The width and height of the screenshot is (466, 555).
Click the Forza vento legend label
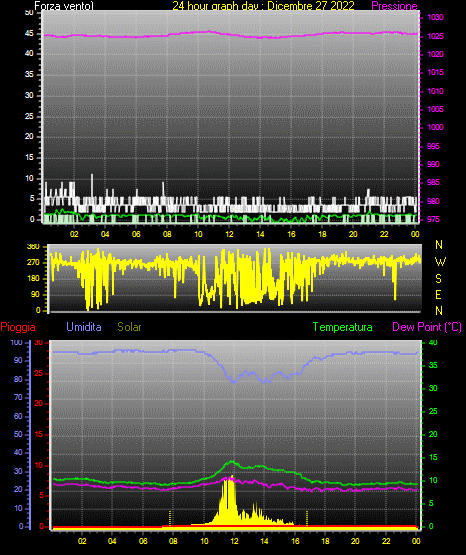64,6
